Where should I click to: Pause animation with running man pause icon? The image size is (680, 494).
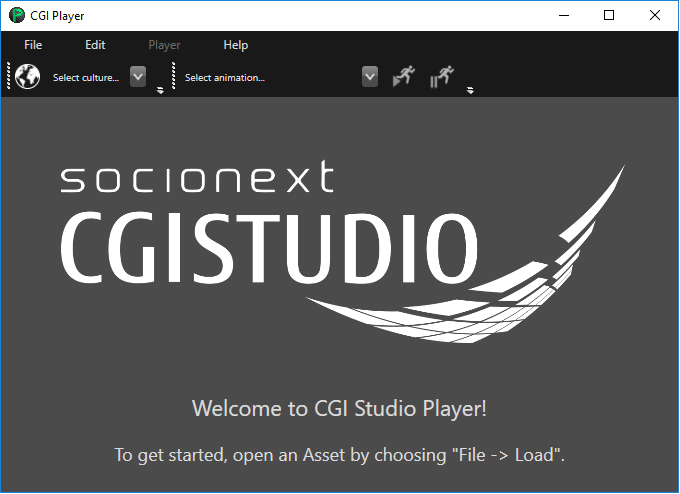(x=441, y=76)
